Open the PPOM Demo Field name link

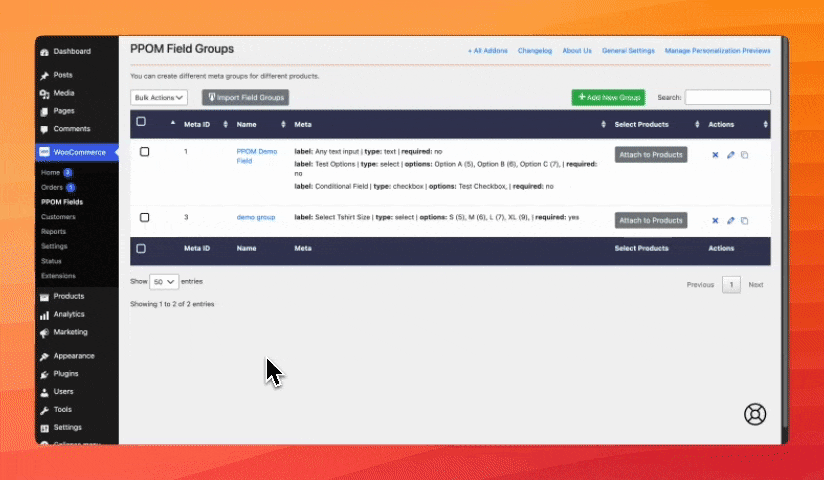(256, 156)
